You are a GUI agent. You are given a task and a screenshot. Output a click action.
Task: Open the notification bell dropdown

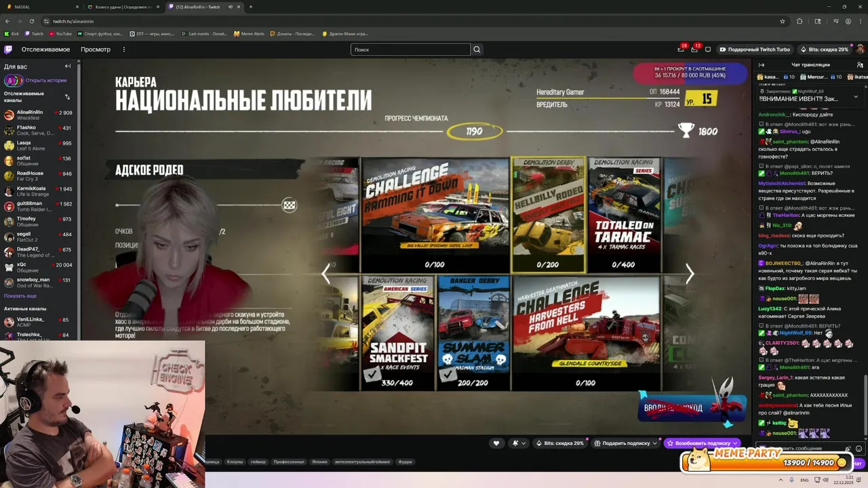[519, 443]
